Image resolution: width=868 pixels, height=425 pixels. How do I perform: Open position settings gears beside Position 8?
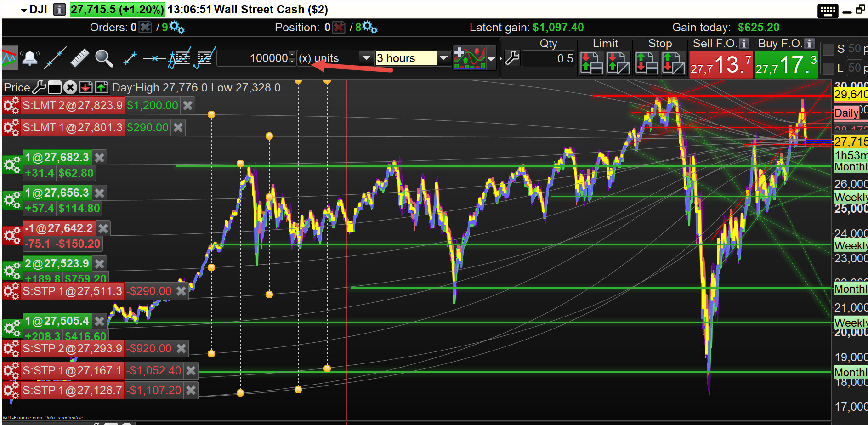(369, 28)
